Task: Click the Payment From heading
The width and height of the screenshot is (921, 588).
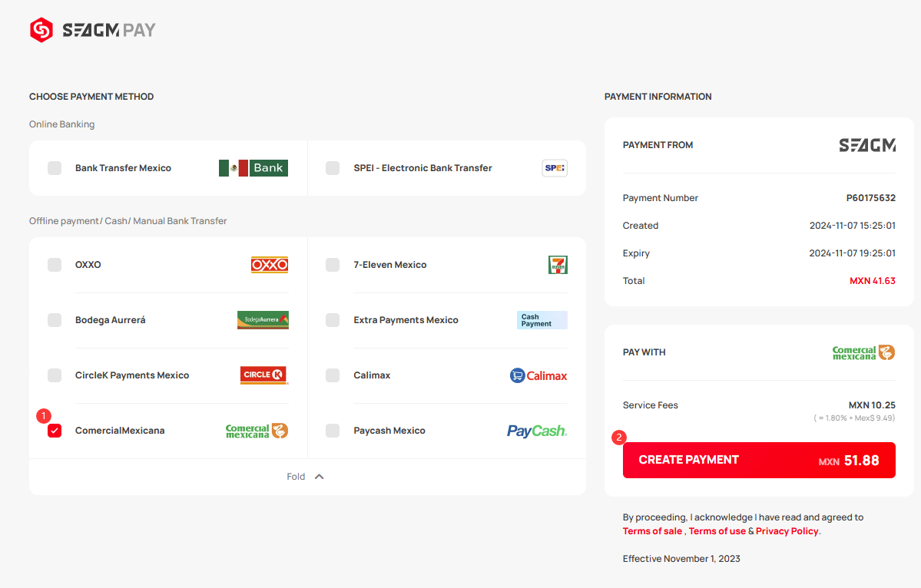Action: [x=658, y=145]
